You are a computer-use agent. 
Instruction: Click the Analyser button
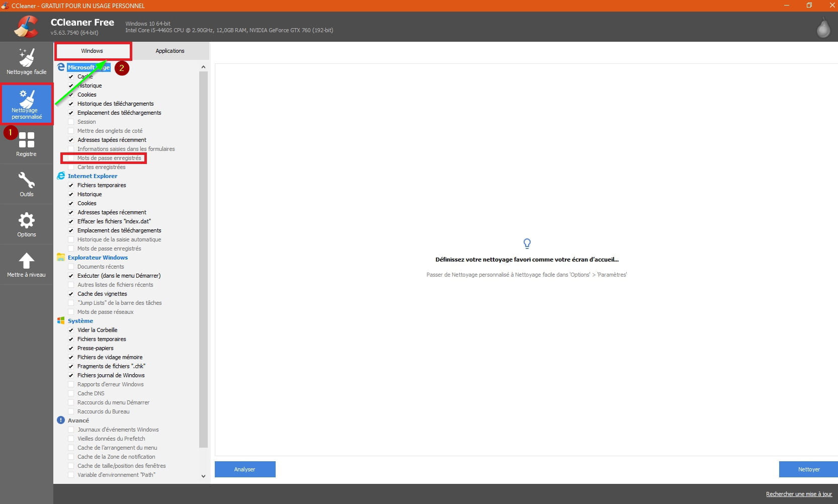coord(245,469)
